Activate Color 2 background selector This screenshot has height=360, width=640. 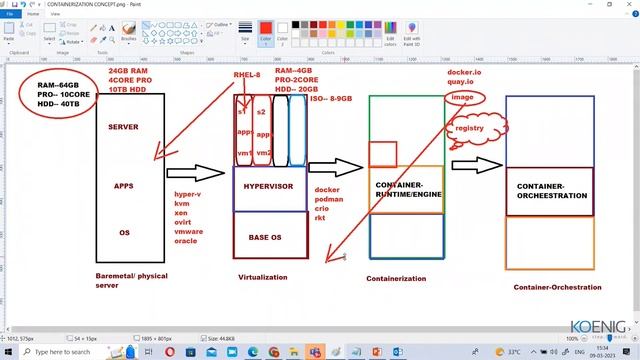[282, 33]
